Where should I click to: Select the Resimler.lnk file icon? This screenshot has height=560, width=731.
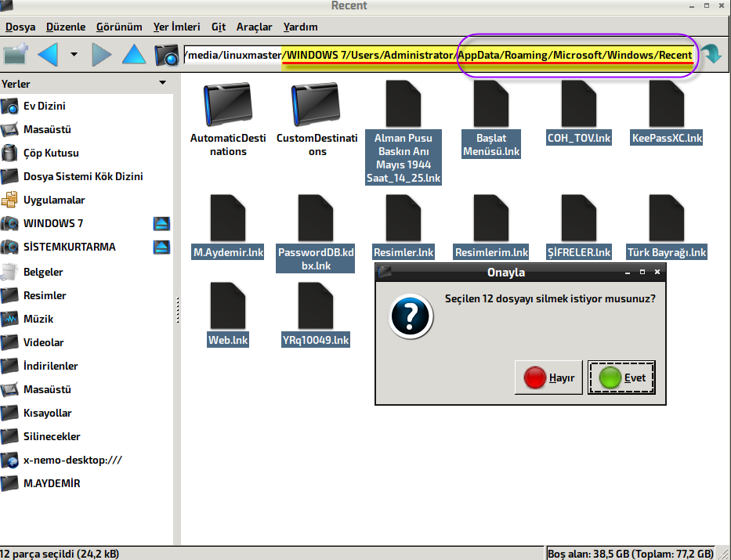click(x=403, y=218)
